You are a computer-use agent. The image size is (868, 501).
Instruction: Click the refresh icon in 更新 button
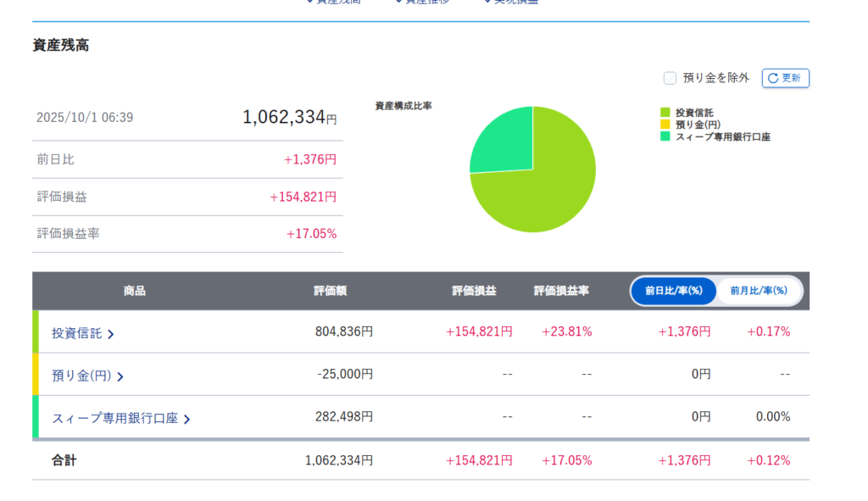tap(772, 78)
